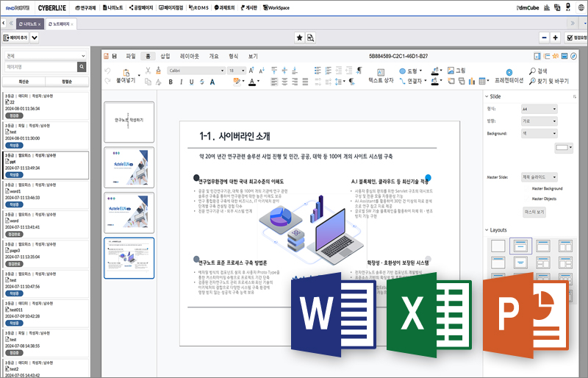Open the 형식 A4 format dropdown

tap(539, 109)
